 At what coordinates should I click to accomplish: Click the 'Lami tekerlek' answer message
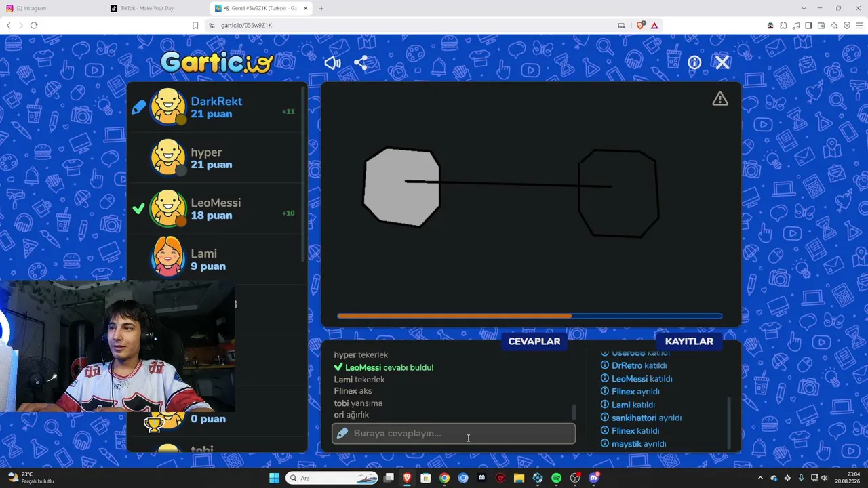[x=359, y=380]
